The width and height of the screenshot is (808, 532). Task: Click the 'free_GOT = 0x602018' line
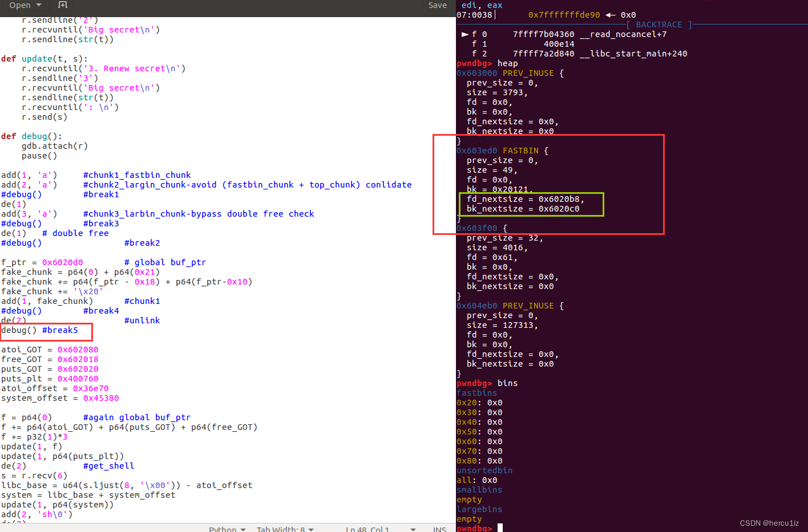pos(50,359)
